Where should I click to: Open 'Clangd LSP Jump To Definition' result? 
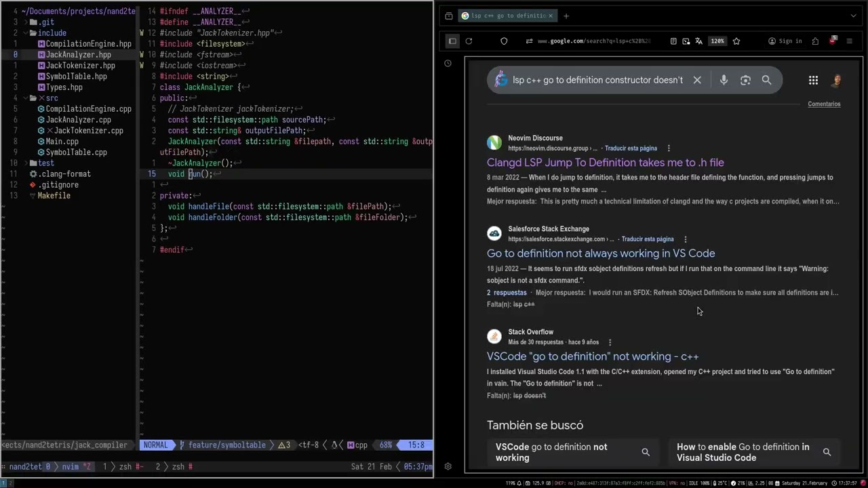(x=606, y=163)
